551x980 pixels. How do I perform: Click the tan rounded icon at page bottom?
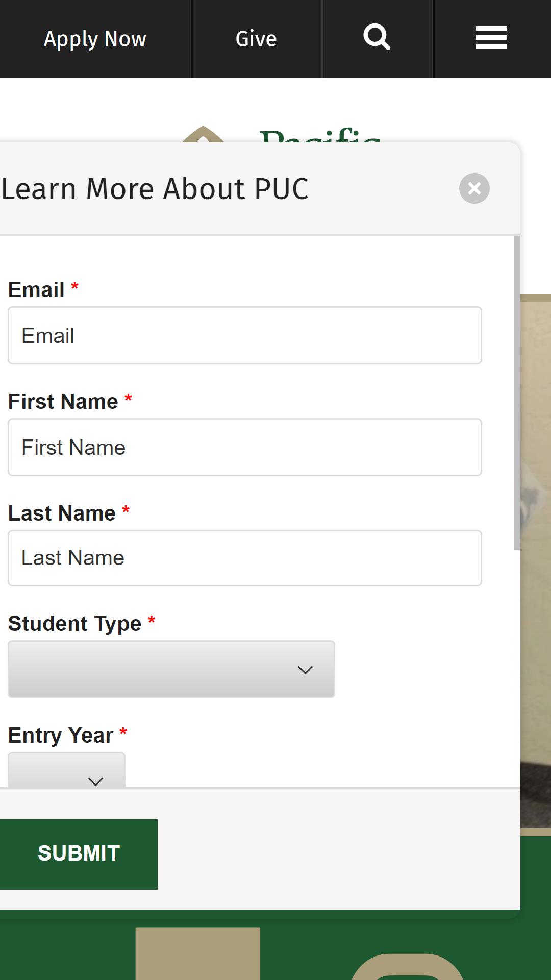click(x=407, y=966)
